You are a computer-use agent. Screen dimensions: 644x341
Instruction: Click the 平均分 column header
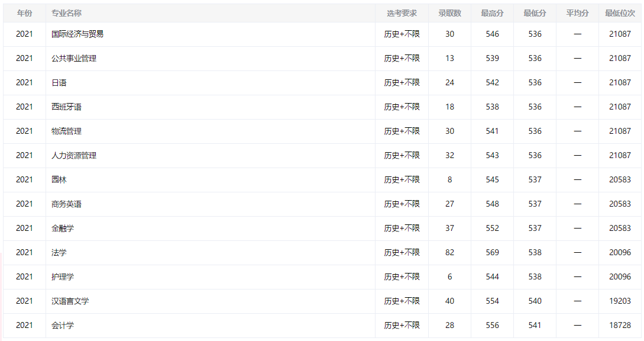point(577,13)
